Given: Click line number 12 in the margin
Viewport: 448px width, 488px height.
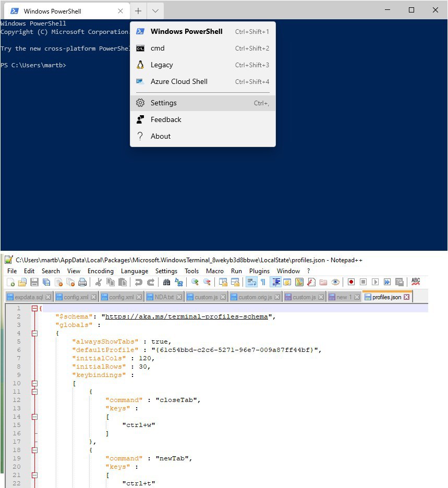Looking at the screenshot, I should click(x=17, y=400).
